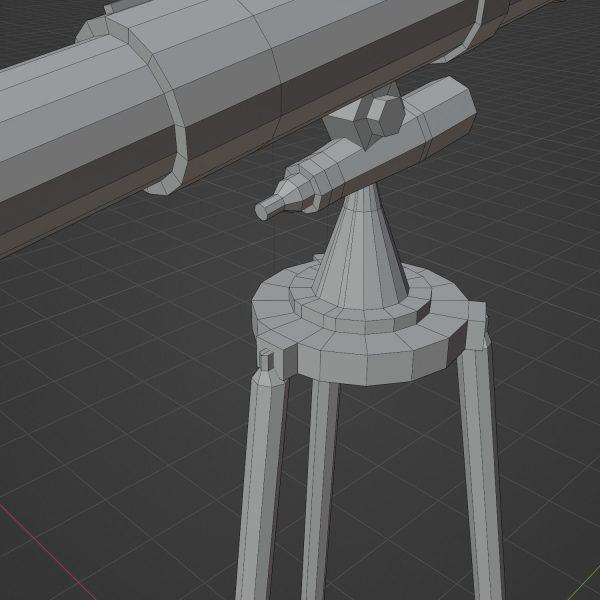Screen dimensions: 600x600
Task: Select the left tripod leg
Action: [x=262, y=484]
